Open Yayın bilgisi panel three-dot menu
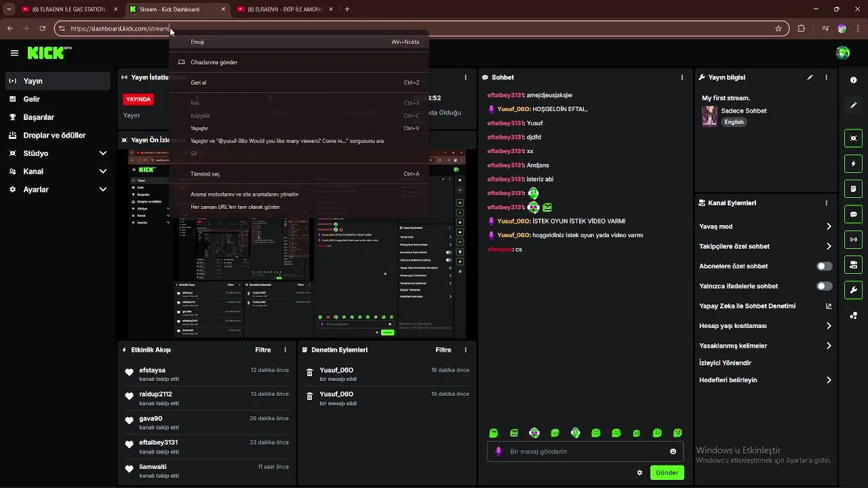The height and width of the screenshot is (488, 868). (826, 77)
